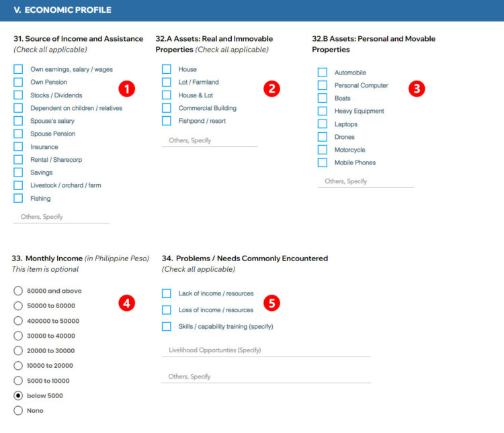Enable the Commercial Building asset checkbox
This screenshot has width=504, height=433.
tap(167, 108)
